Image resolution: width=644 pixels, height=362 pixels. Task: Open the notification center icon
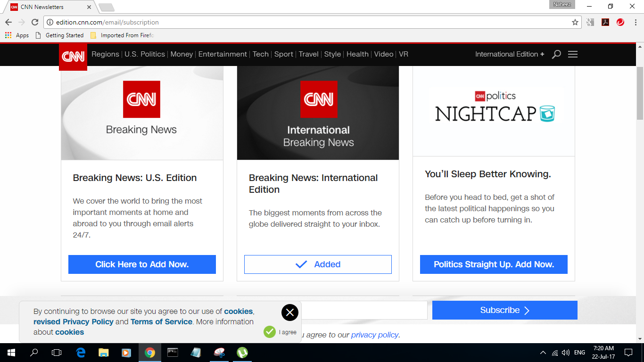(628, 353)
